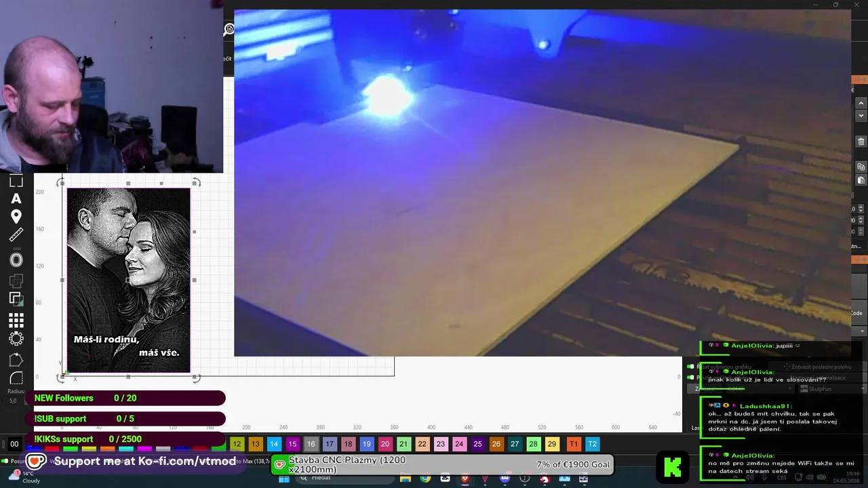The height and width of the screenshot is (488, 868).
Task: Move layer down with arrow button
Action: pos(861,116)
